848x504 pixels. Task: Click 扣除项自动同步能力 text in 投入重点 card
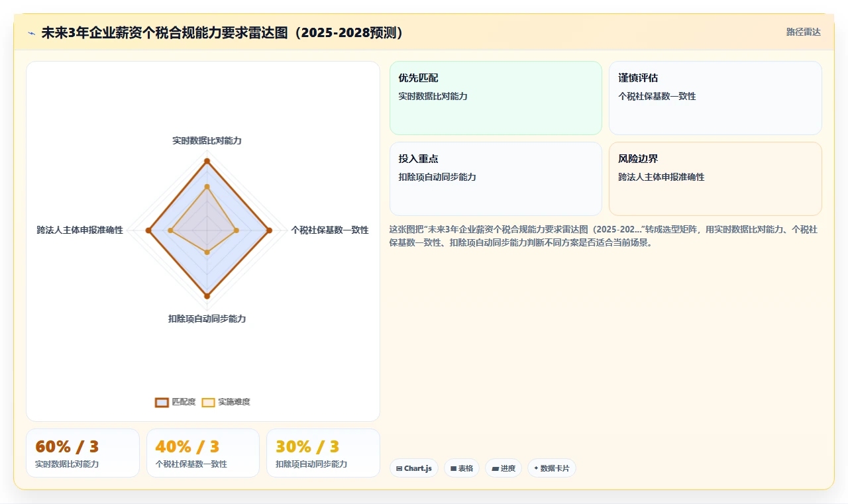[x=437, y=177]
